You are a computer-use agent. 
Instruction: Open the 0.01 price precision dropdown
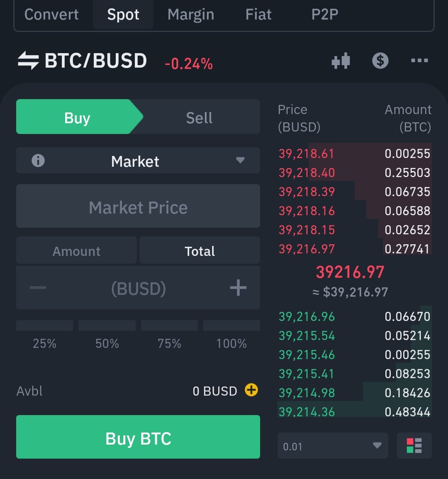pyautogui.click(x=332, y=446)
